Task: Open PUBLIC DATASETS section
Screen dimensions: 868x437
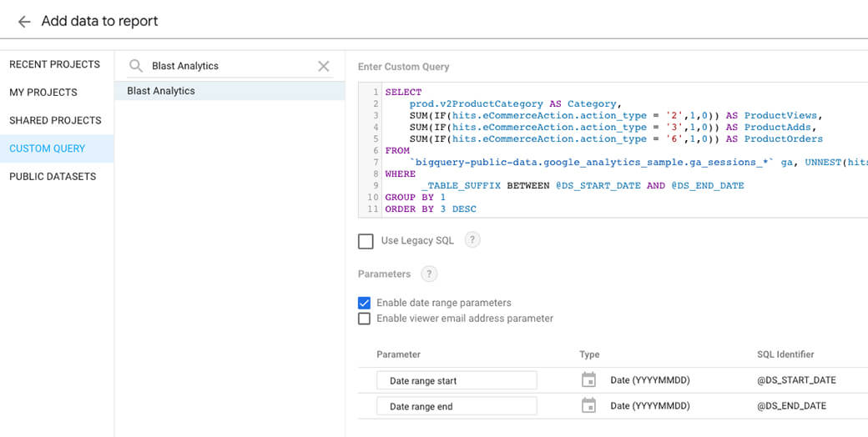Action: tap(53, 177)
